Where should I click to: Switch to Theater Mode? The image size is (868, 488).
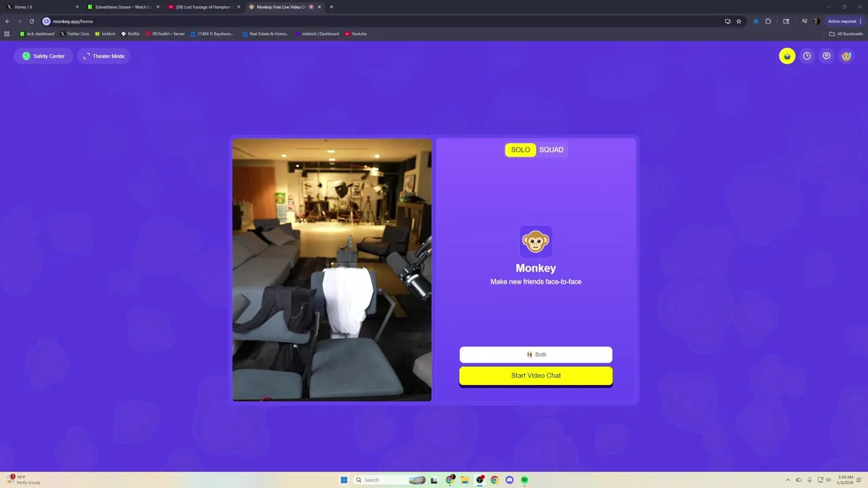point(104,56)
